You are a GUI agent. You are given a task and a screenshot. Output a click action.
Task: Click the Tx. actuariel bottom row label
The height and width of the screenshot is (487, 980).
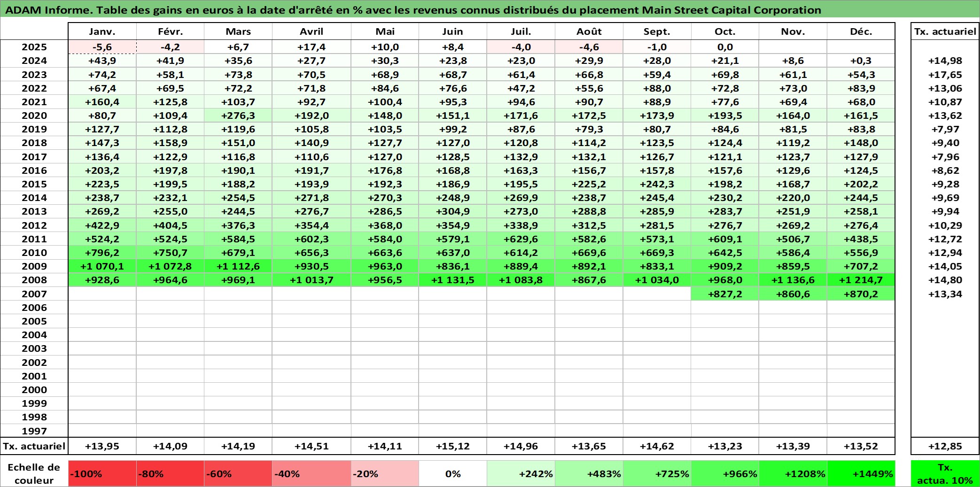(34, 446)
